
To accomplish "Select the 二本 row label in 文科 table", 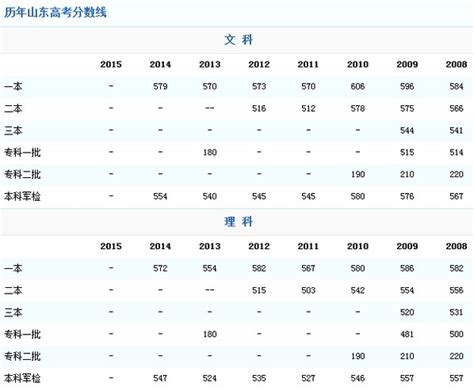I will (13, 108).
